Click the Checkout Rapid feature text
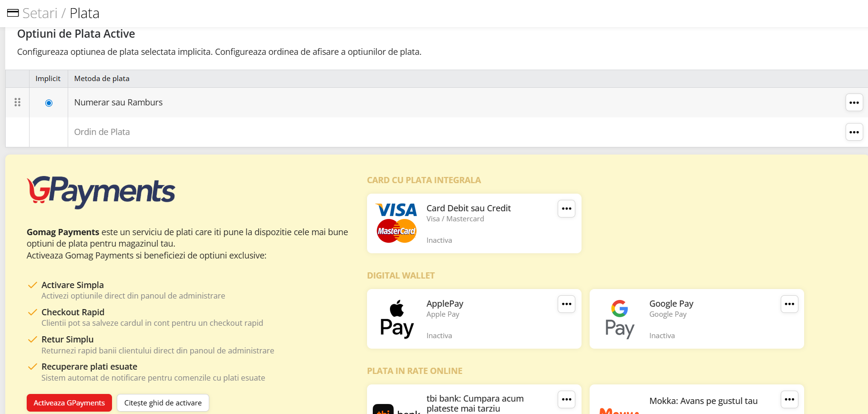The width and height of the screenshot is (868, 414). [73, 312]
